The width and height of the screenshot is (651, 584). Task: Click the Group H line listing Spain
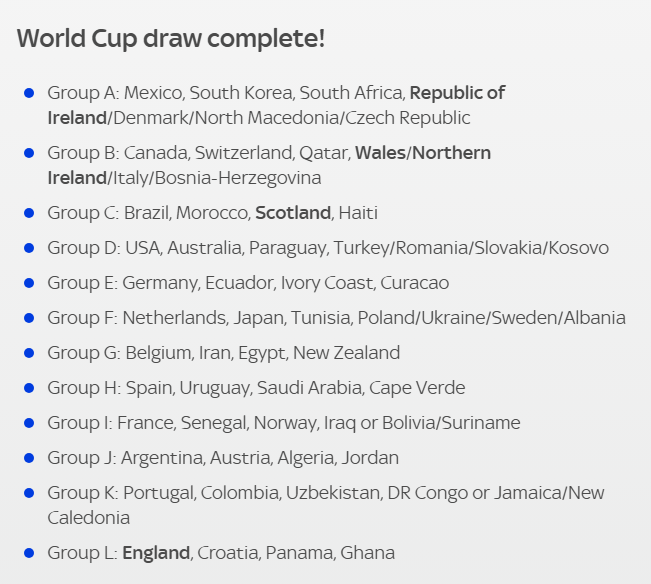[256, 388]
